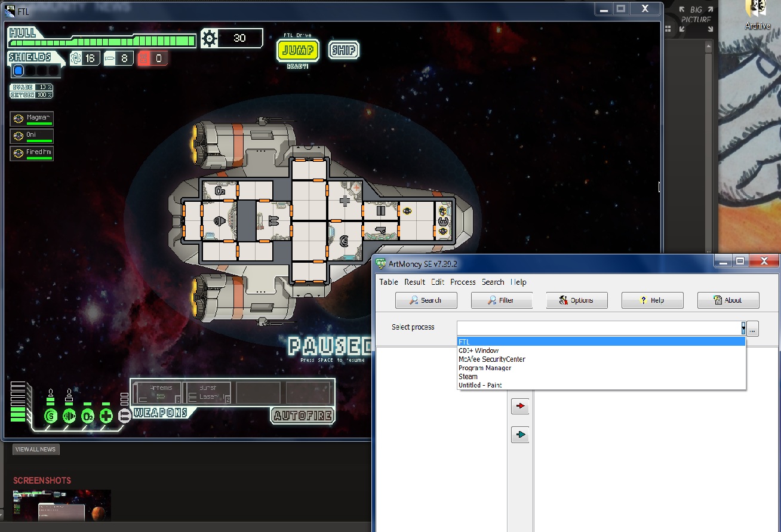Select the Oxygen system power icon

pos(88,416)
